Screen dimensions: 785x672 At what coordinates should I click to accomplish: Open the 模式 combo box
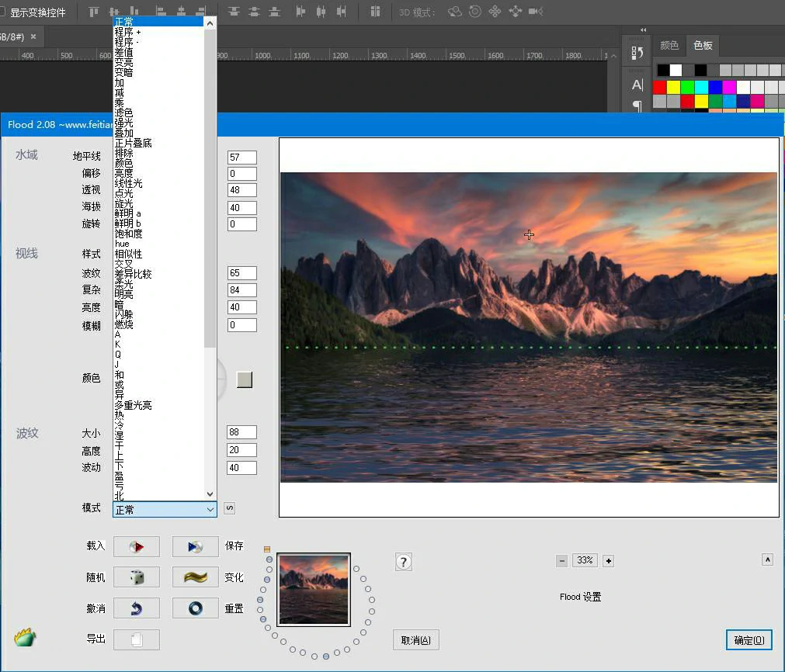click(165, 509)
